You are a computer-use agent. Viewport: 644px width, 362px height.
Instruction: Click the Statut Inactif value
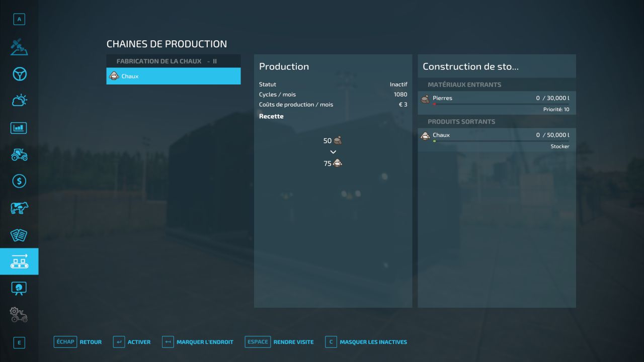(x=398, y=84)
